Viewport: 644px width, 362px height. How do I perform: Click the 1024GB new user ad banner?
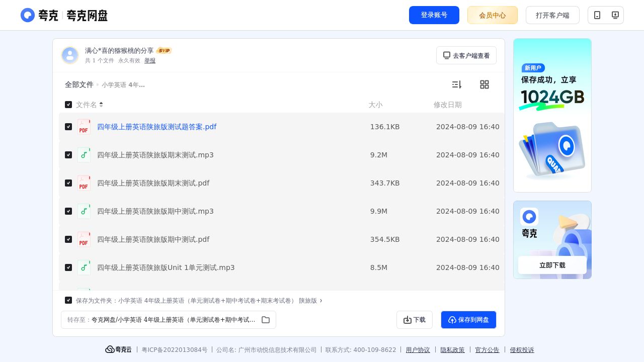click(552, 115)
